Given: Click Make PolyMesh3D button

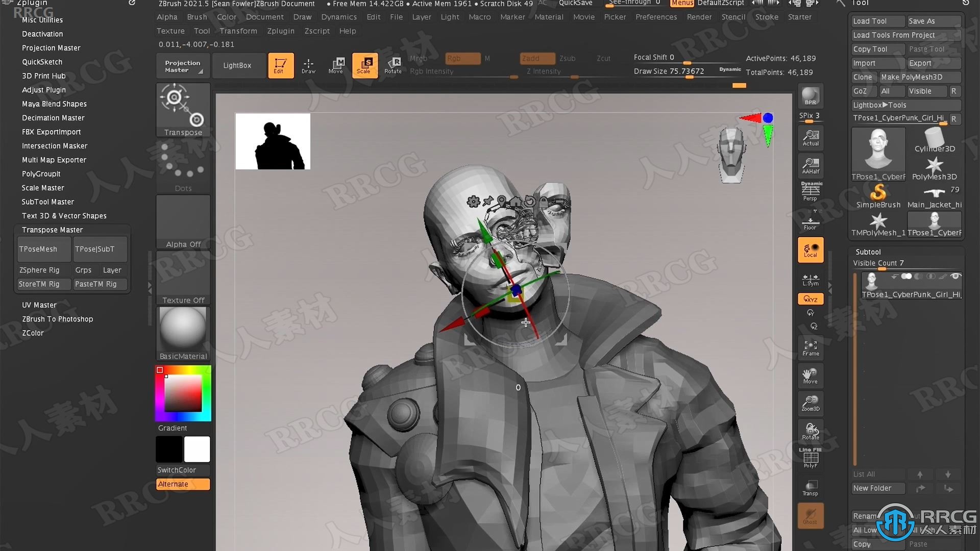Looking at the screenshot, I should coord(920,77).
